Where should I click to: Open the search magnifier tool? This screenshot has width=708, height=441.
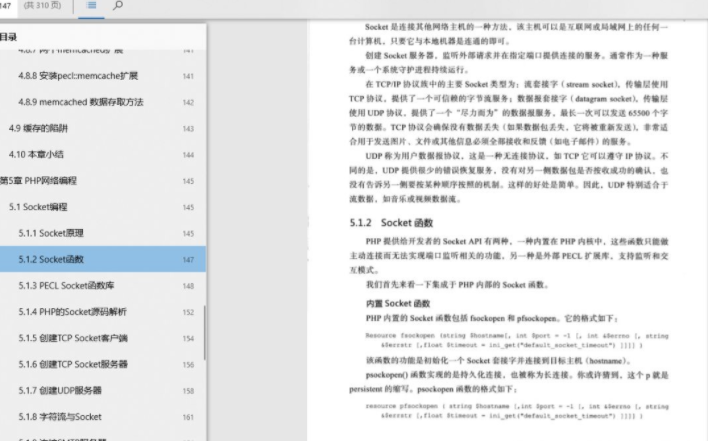(x=118, y=6)
